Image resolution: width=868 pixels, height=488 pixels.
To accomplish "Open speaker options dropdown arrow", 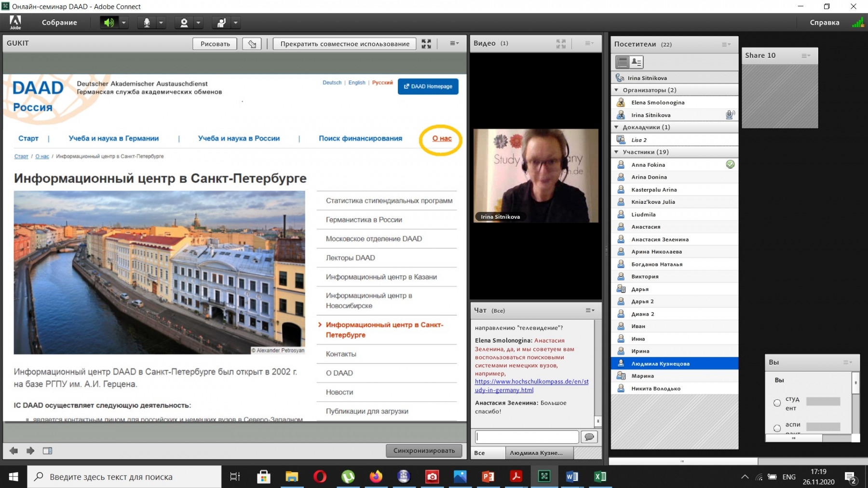I will pos(123,23).
